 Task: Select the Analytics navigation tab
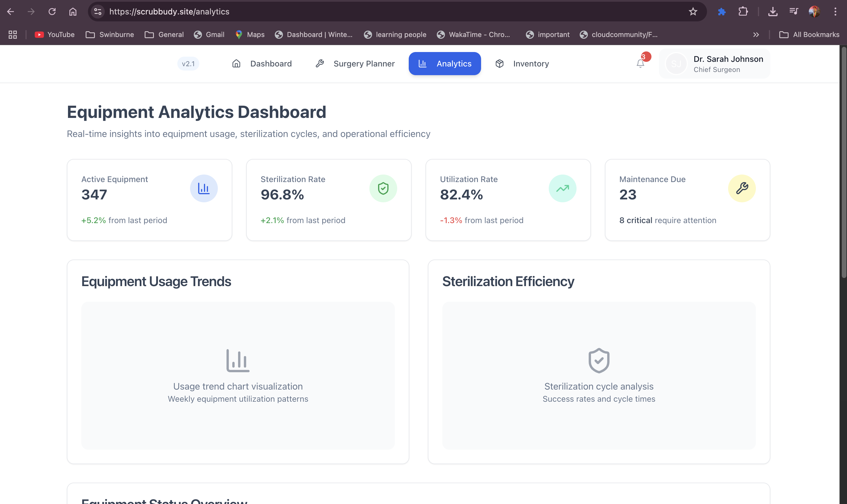[445, 64]
